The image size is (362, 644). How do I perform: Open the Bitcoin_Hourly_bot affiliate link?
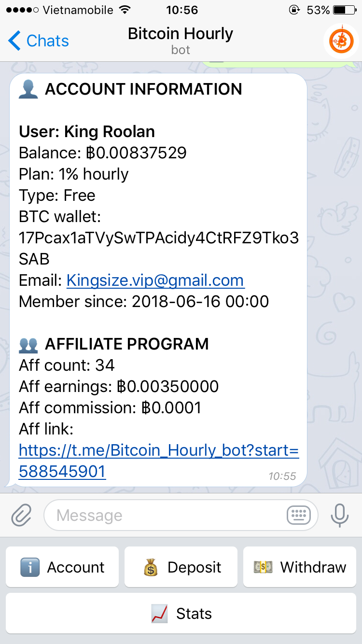click(159, 461)
